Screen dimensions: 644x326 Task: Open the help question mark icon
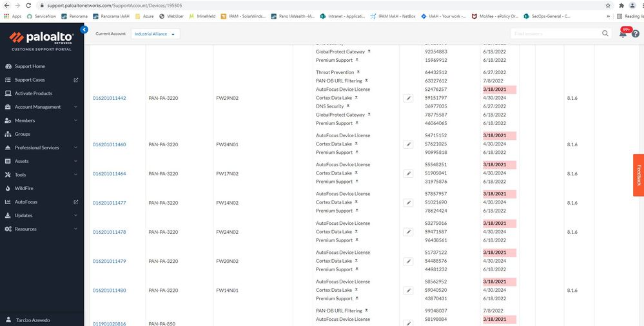[x=636, y=34]
